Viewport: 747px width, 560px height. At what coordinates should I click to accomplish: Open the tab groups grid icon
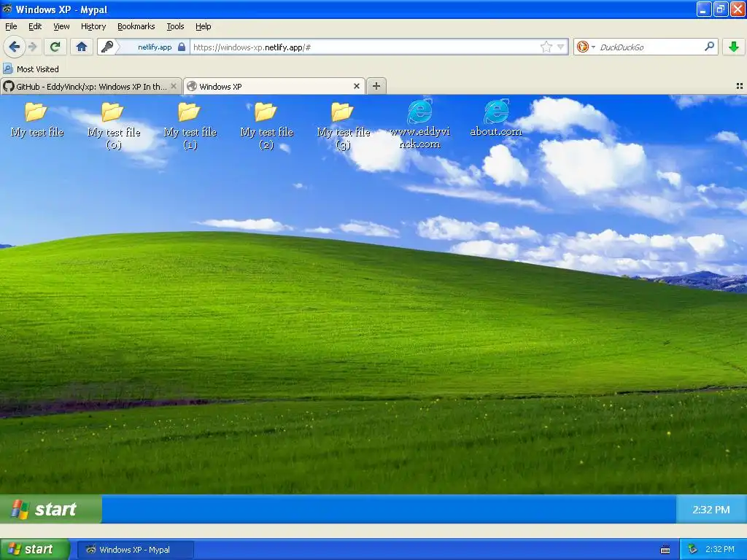pos(740,86)
